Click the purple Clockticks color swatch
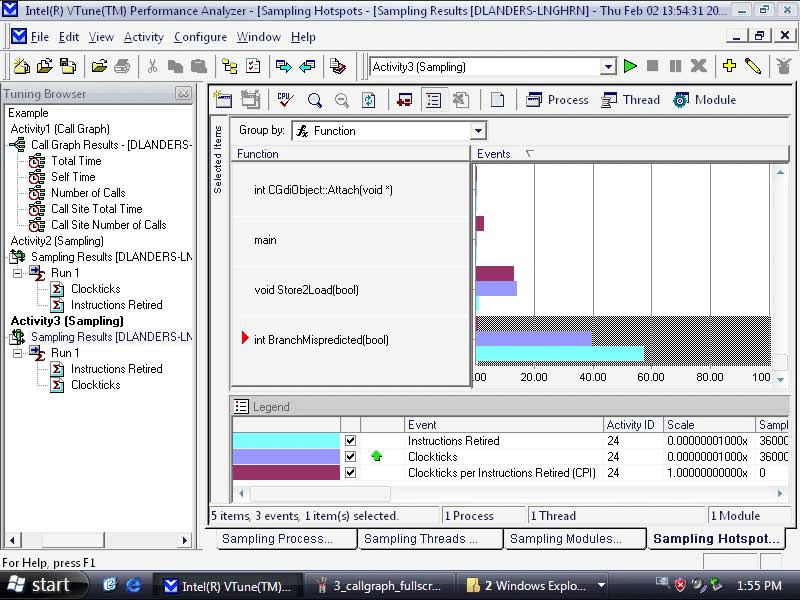 point(286,457)
